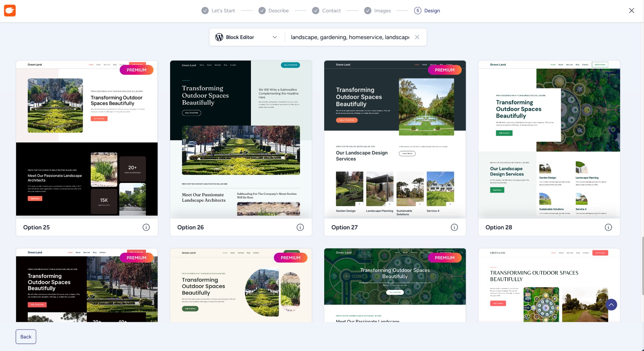This screenshot has height=351, width=644.
Task: View details via Option 26 info icon
Action: coord(300,227)
